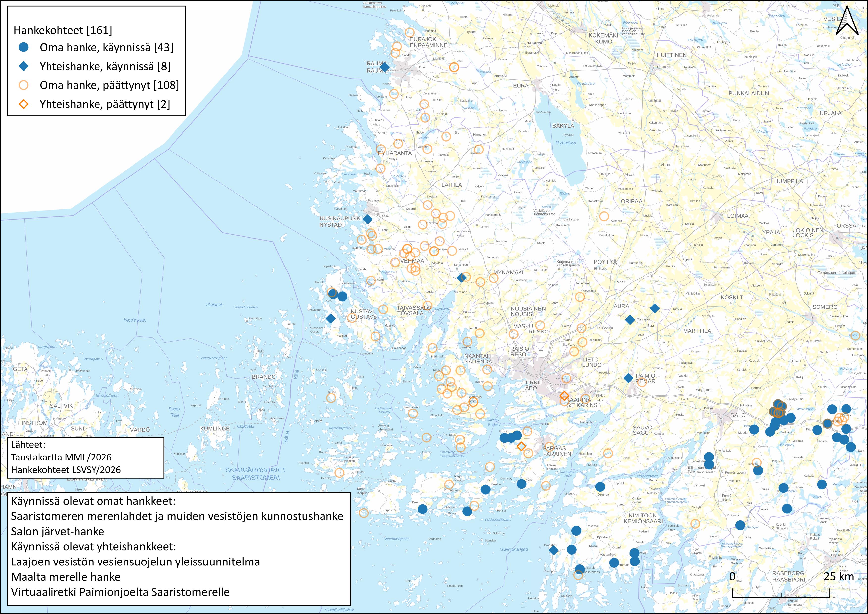This screenshot has height=614, width=868.
Task: Click the hollow orange diamond legend symbol
Action: 24,104
